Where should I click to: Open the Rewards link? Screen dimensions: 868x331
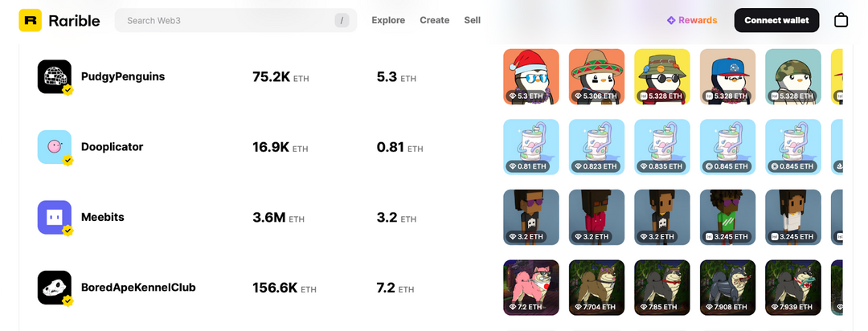point(692,20)
